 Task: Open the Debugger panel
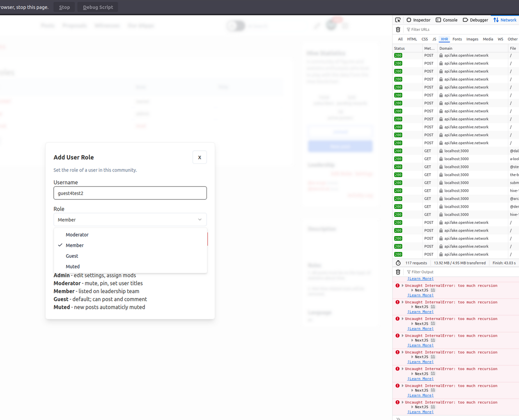[475, 20]
